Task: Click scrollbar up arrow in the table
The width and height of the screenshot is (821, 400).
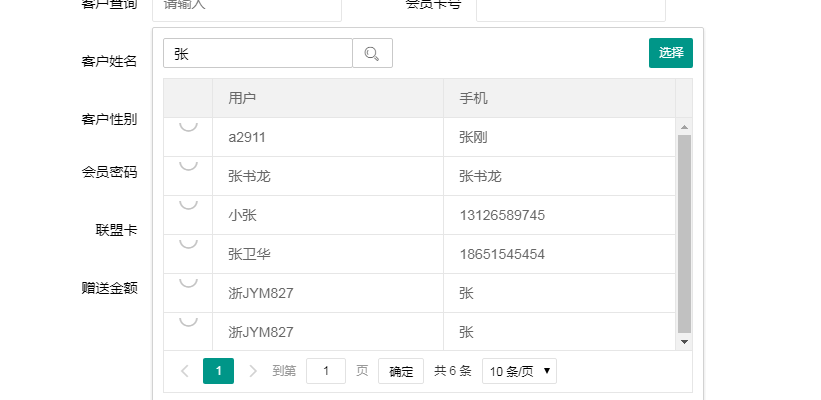Action: tap(684, 127)
